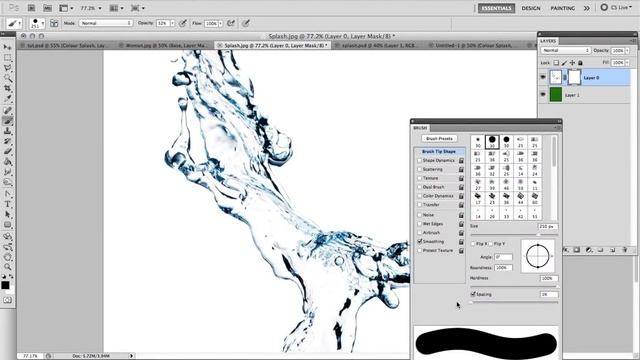Select the Horizontal Type tool
The width and height of the screenshot is (640, 360).
[7, 204]
